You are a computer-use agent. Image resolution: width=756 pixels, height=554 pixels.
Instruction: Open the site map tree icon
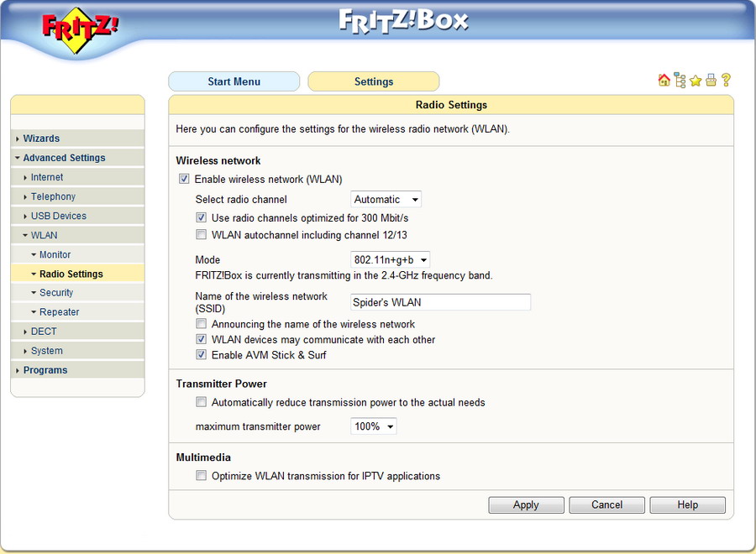pos(680,81)
